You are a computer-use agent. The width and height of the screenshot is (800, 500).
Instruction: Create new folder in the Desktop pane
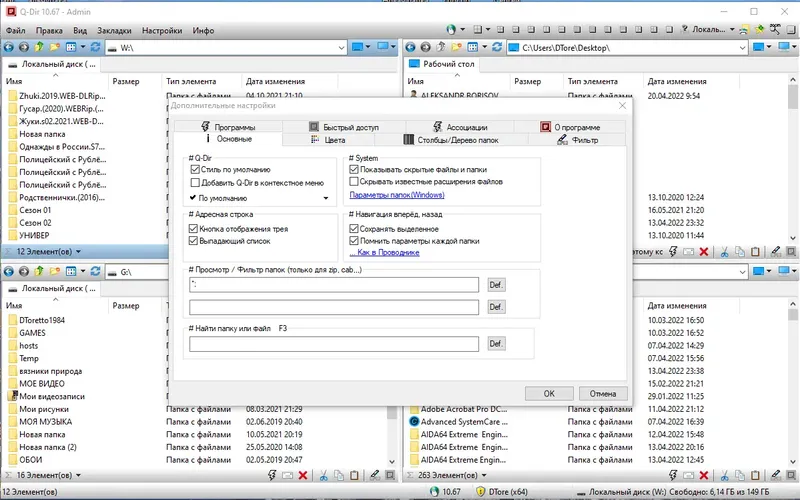tap(457, 47)
